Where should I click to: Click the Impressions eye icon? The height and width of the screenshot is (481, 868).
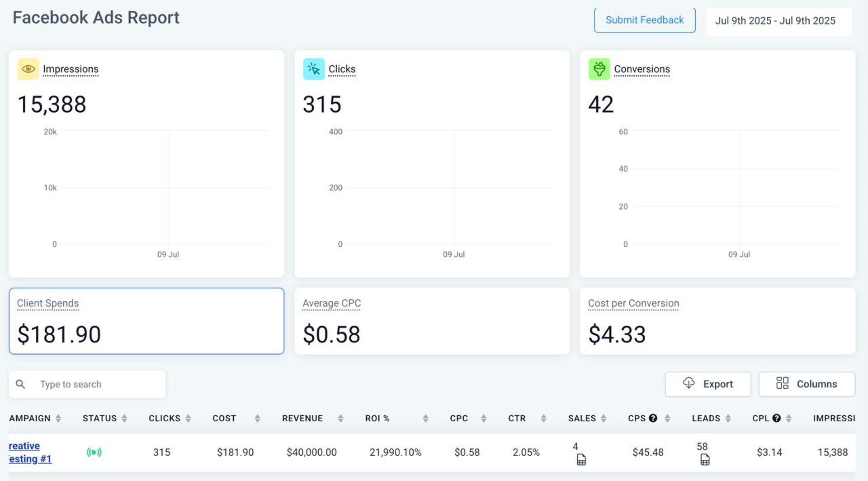(28, 69)
